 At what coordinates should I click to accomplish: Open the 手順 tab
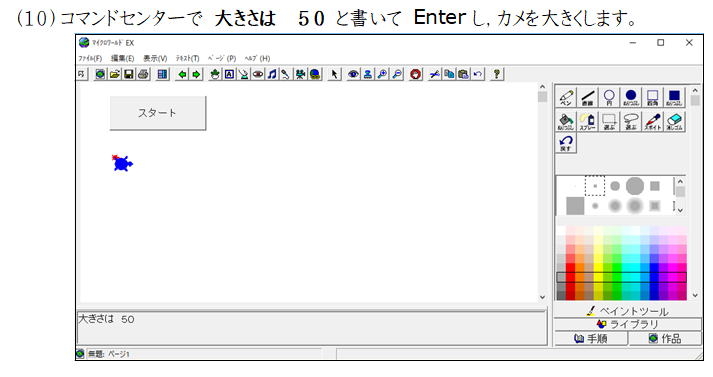point(591,338)
